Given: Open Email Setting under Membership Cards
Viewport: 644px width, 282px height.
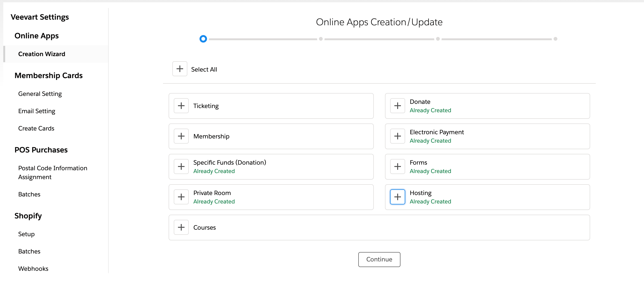Looking at the screenshot, I should tap(37, 111).
